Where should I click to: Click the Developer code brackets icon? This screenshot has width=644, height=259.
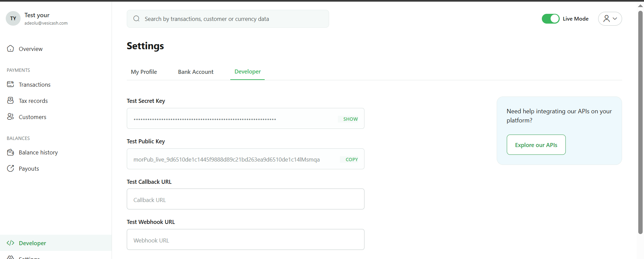click(10, 243)
